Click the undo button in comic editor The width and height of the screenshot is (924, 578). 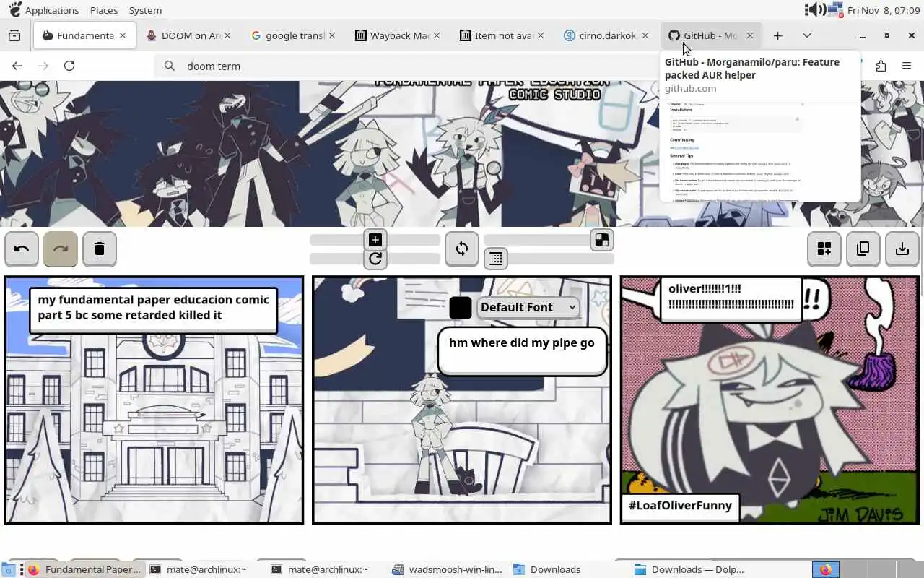click(x=22, y=249)
